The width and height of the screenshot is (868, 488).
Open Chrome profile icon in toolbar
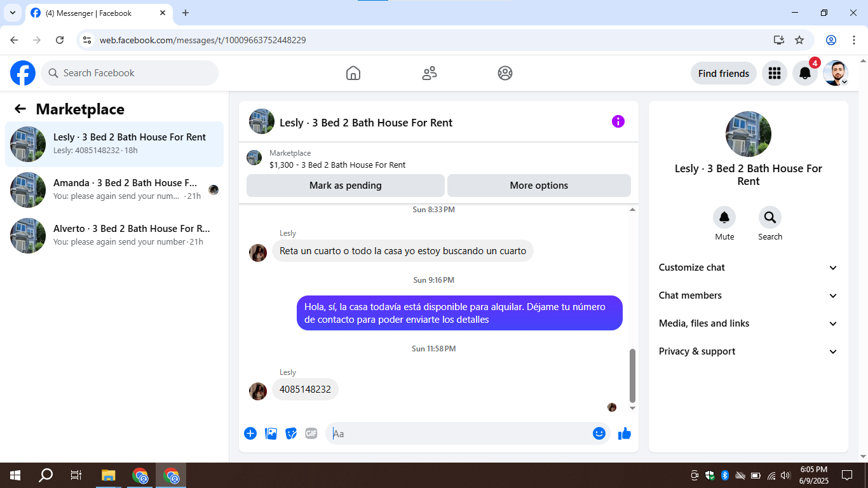pos(831,40)
